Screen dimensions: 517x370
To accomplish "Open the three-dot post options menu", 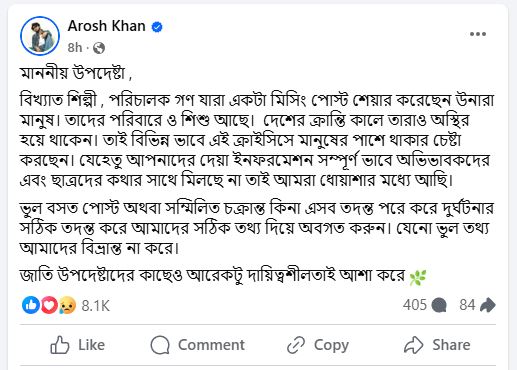I will (478, 34).
